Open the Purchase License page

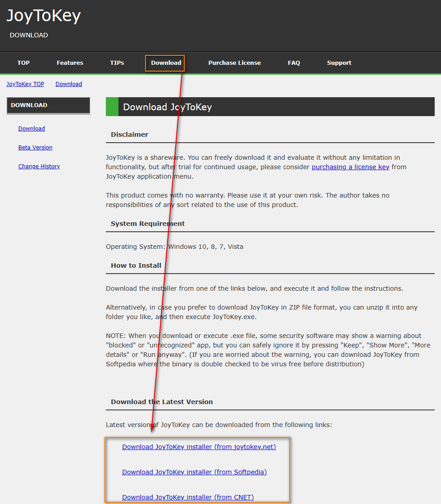coord(235,63)
